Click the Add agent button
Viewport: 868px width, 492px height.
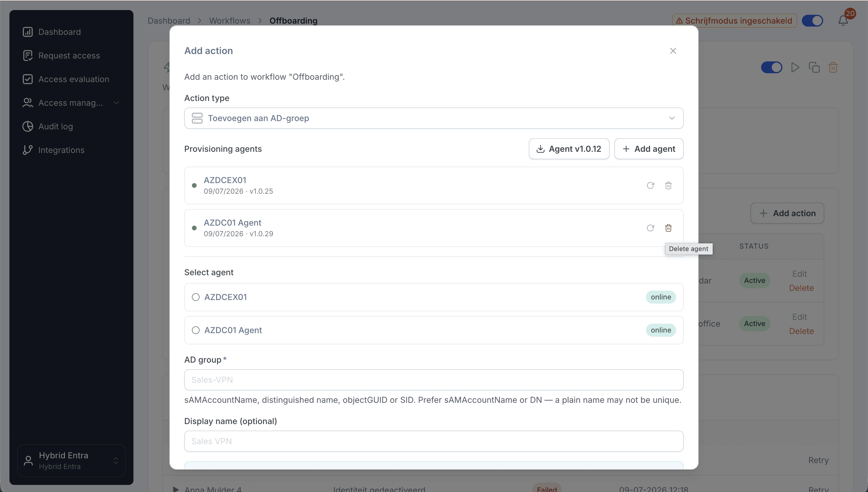pos(649,149)
